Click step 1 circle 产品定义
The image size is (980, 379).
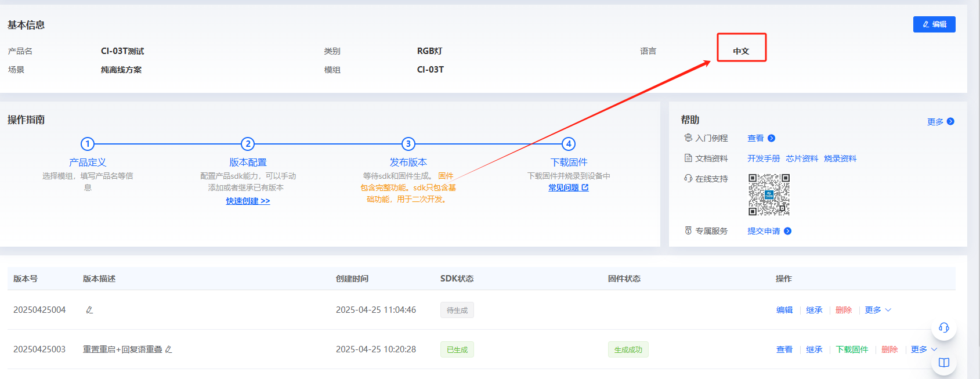(x=88, y=144)
